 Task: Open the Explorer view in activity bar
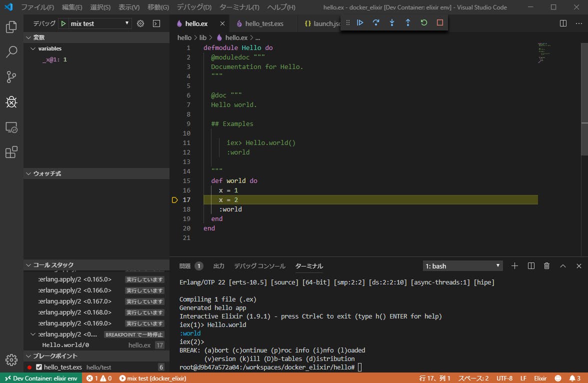click(x=11, y=27)
